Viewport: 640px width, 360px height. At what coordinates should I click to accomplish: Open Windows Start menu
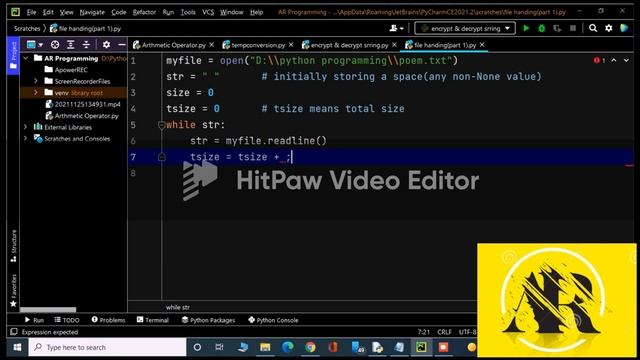[x=17, y=347]
